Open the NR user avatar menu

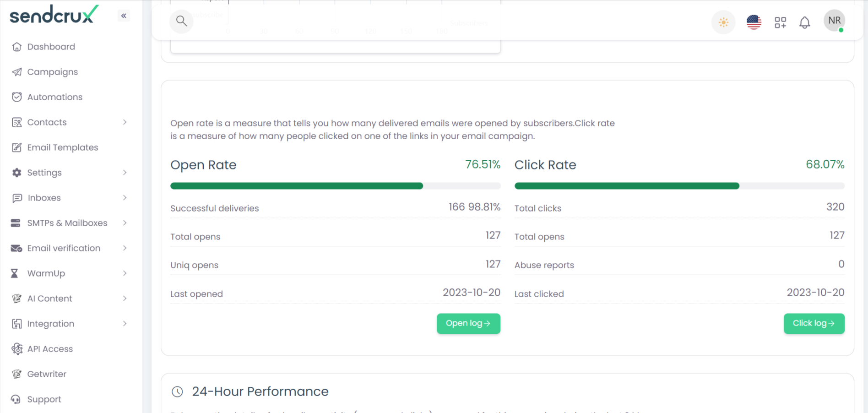pyautogui.click(x=834, y=21)
